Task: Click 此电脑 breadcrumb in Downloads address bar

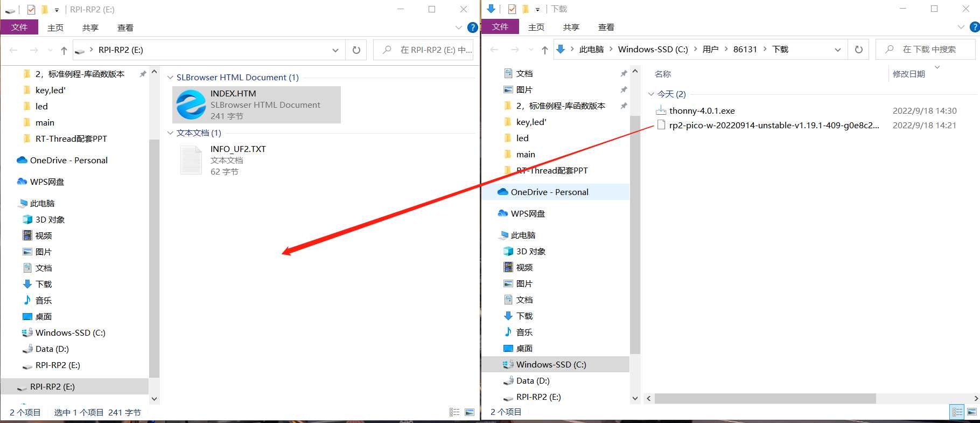Action: (x=591, y=50)
